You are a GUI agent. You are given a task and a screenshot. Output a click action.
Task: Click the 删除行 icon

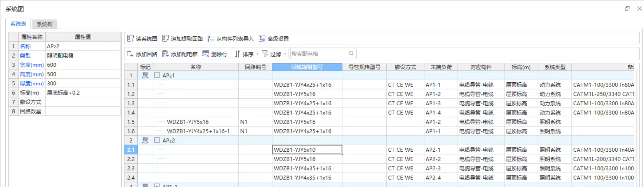[205, 54]
